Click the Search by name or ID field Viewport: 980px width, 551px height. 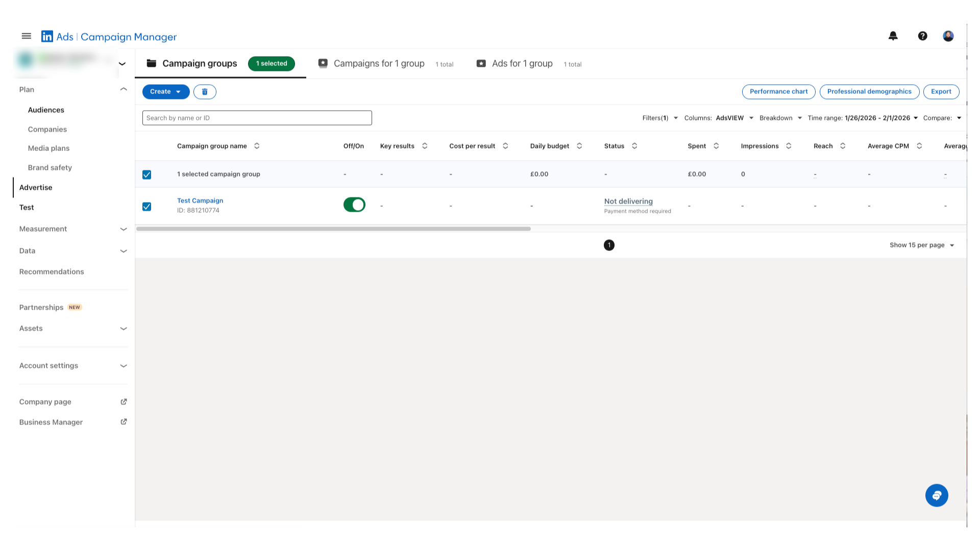click(x=257, y=118)
